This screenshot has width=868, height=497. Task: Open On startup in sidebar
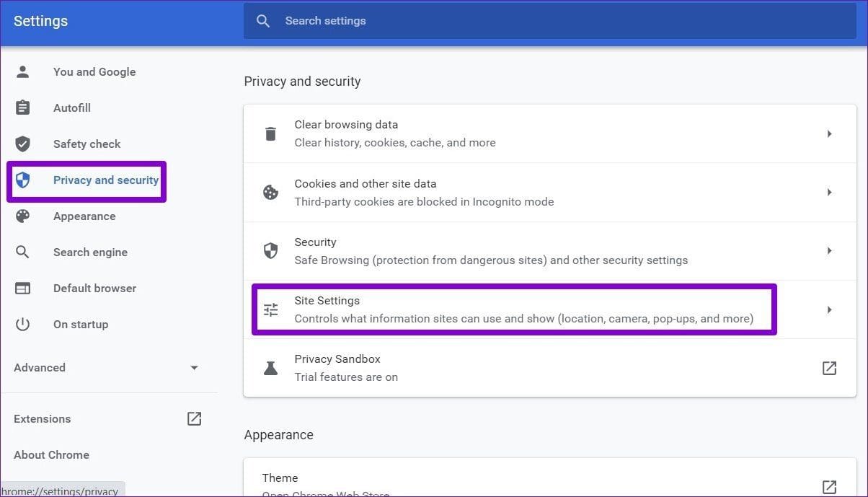81,324
